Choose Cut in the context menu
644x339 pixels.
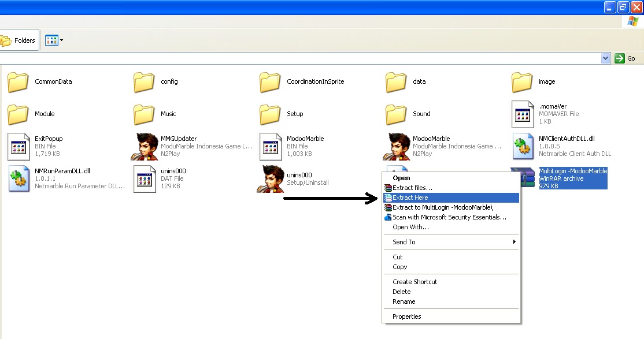[x=451, y=258]
